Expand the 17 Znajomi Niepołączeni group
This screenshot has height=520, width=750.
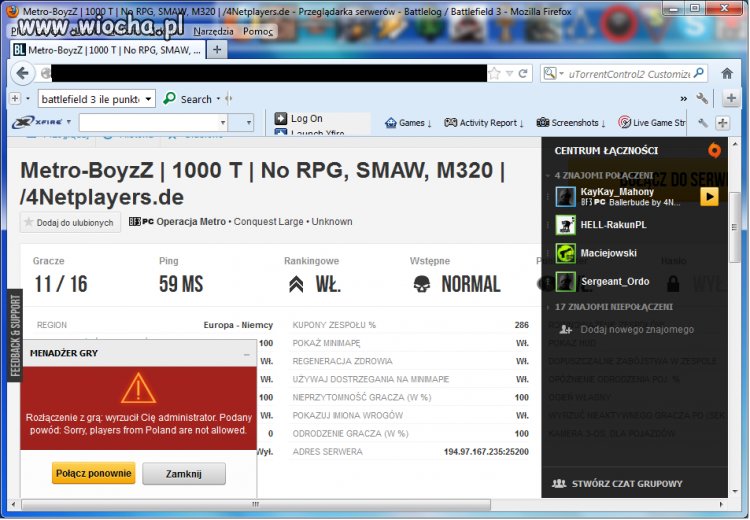click(548, 307)
